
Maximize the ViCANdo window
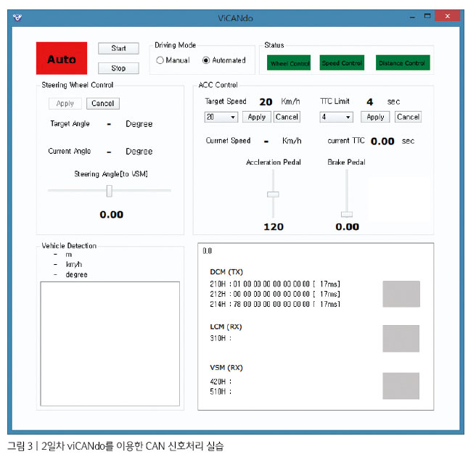click(427, 17)
